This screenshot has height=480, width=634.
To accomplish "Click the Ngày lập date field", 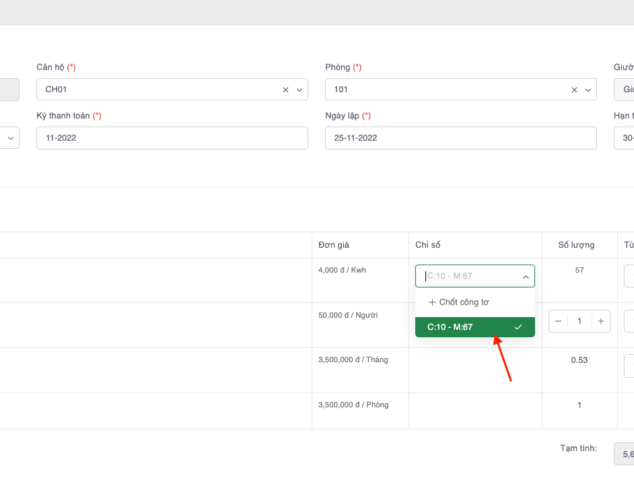I will point(460,138).
